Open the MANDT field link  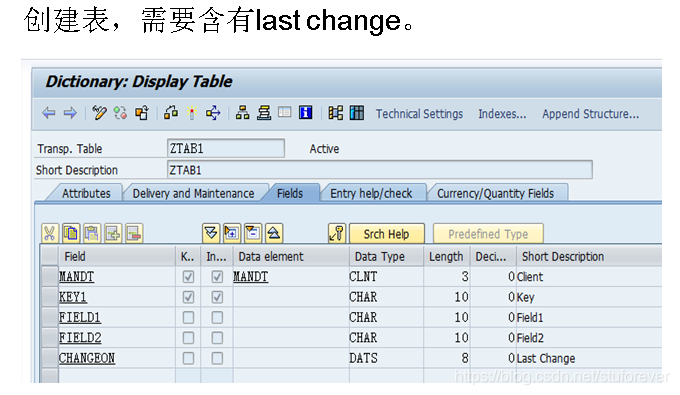click(76, 277)
